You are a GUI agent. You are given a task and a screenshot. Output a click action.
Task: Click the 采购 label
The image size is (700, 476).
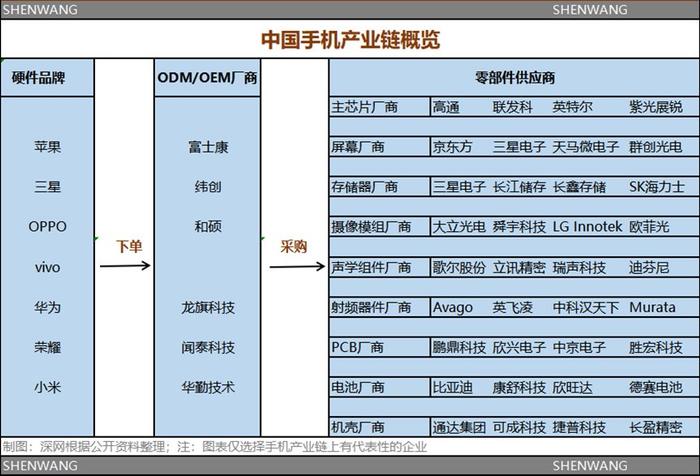click(294, 246)
